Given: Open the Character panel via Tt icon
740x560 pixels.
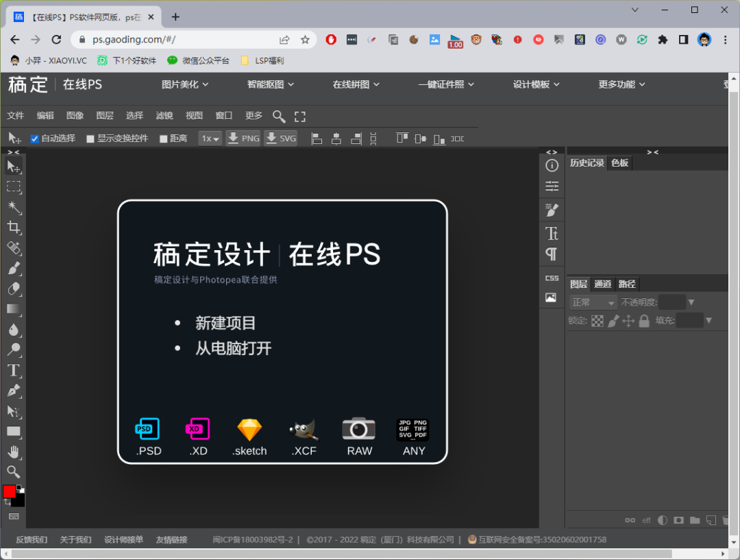Looking at the screenshot, I should point(552,233).
